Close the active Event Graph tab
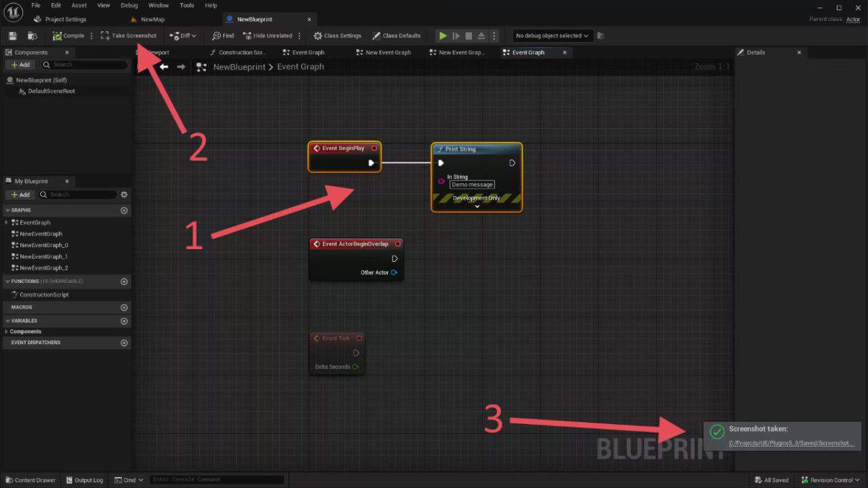868x488 pixels. (x=564, y=52)
